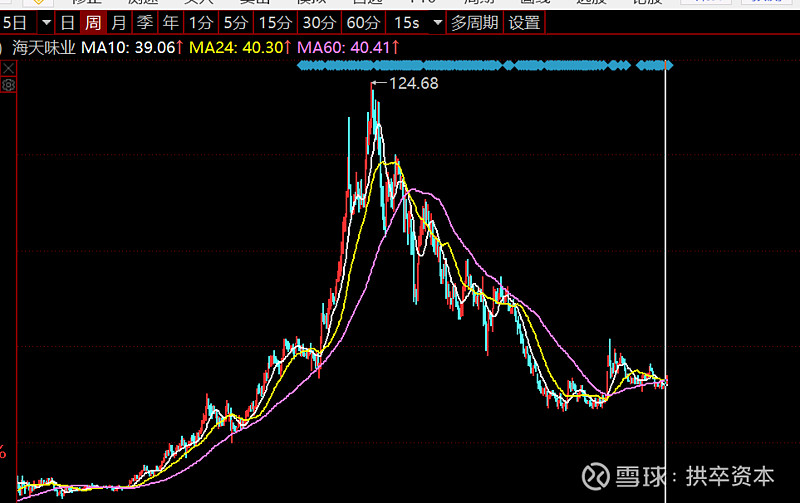This screenshot has width=800, height=503.
Task: Choose the 15s period option
Action: point(407,23)
